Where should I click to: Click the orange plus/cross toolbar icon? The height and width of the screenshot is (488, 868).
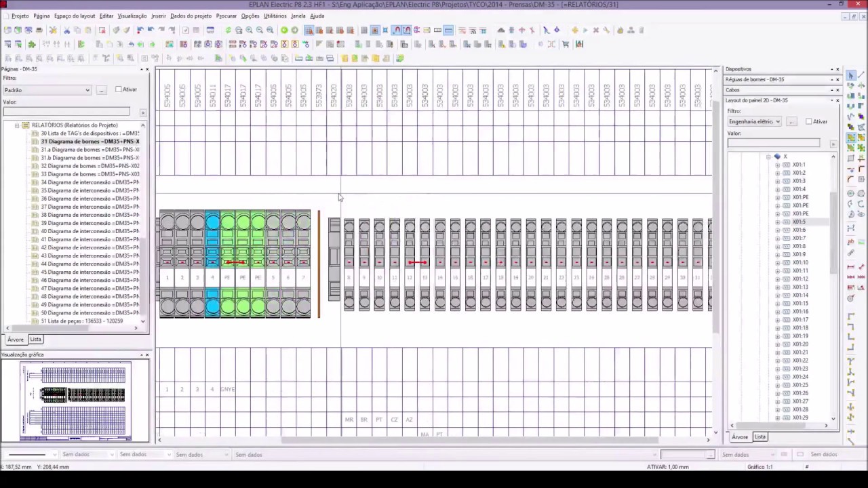pos(575,30)
